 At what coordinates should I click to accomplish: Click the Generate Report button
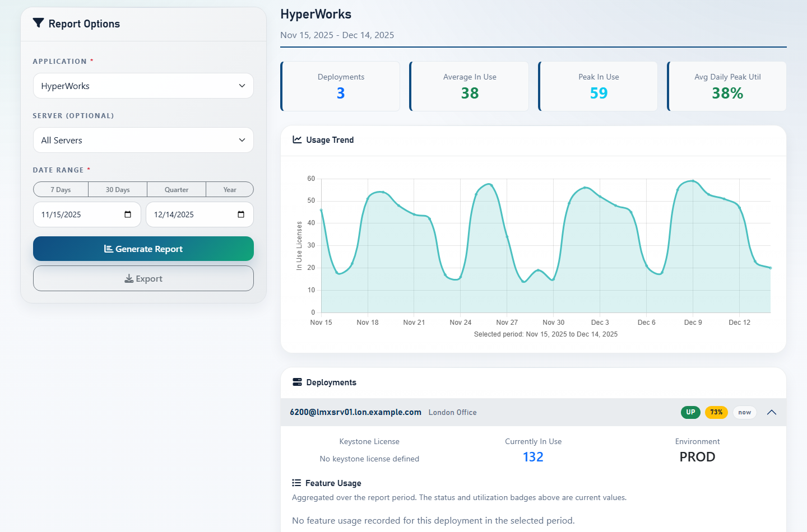[143, 249]
